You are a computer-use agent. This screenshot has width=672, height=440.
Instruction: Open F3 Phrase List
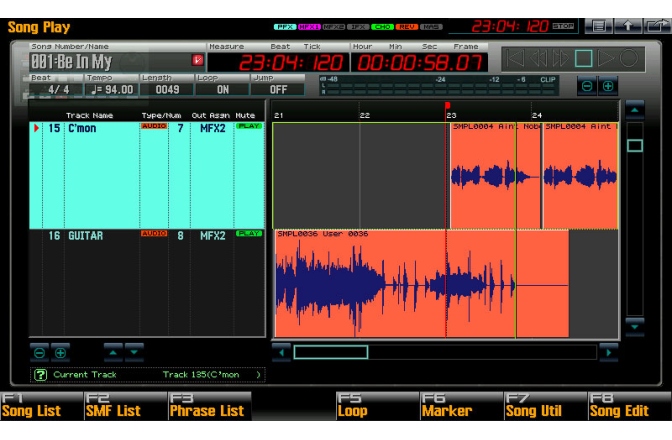click(x=210, y=406)
